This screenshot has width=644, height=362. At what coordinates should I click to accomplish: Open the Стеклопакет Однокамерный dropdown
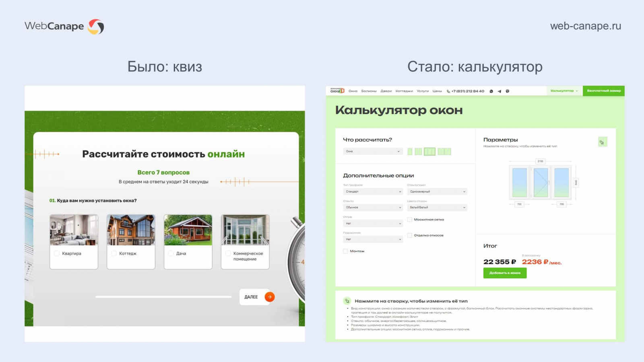(437, 191)
